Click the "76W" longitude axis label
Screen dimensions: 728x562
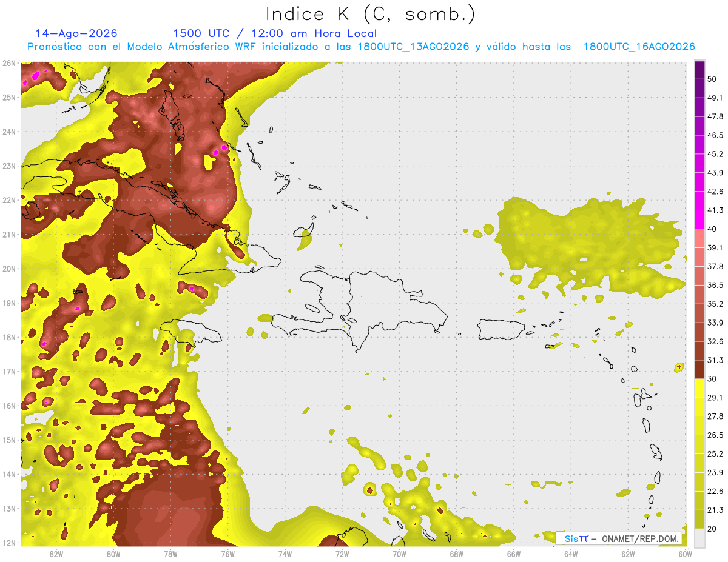click(x=227, y=554)
